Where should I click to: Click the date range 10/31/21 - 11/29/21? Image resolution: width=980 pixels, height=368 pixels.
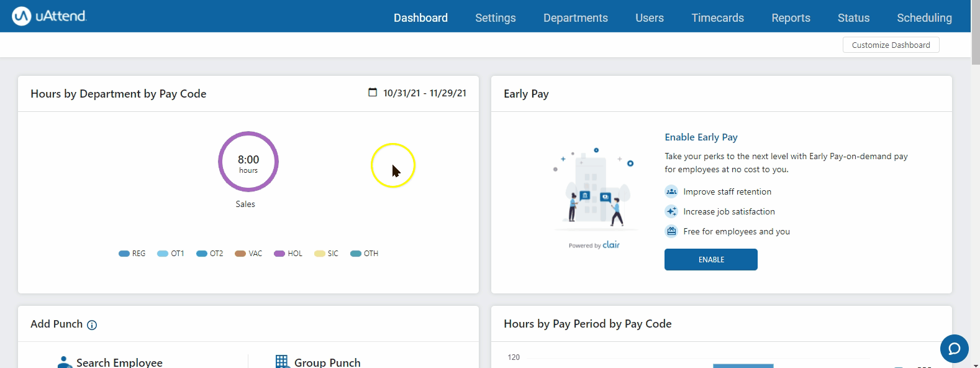coord(425,93)
